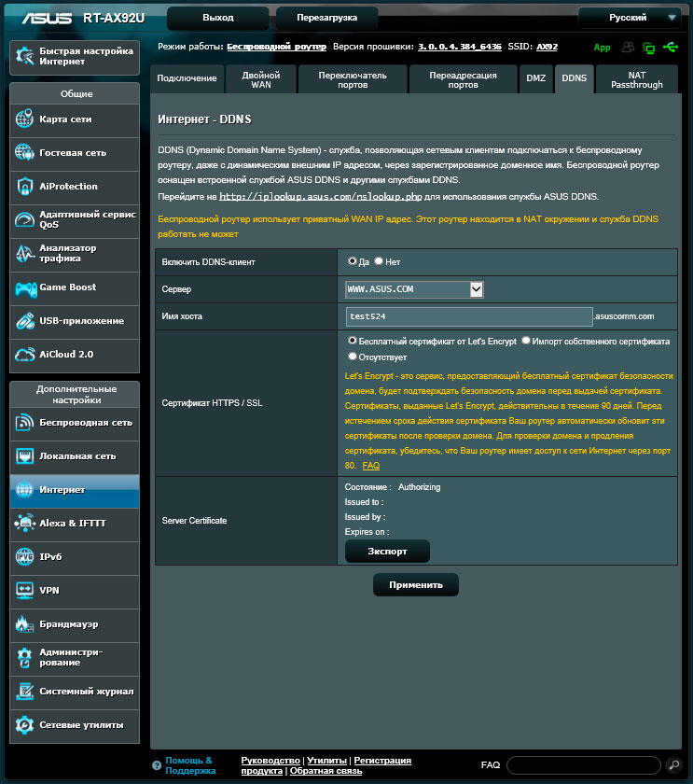Click the System Log (Системный журнал) icon
The height and width of the screenshot is (784, 693).
[24, 691]
